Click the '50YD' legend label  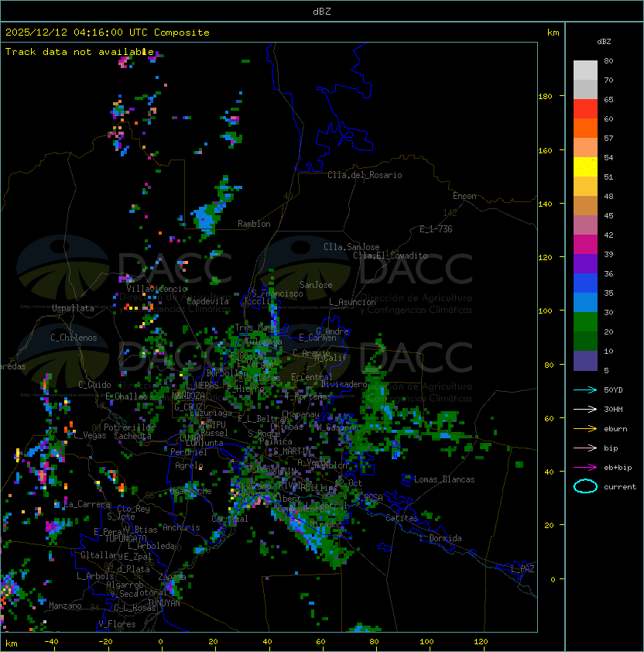point(613,390)
